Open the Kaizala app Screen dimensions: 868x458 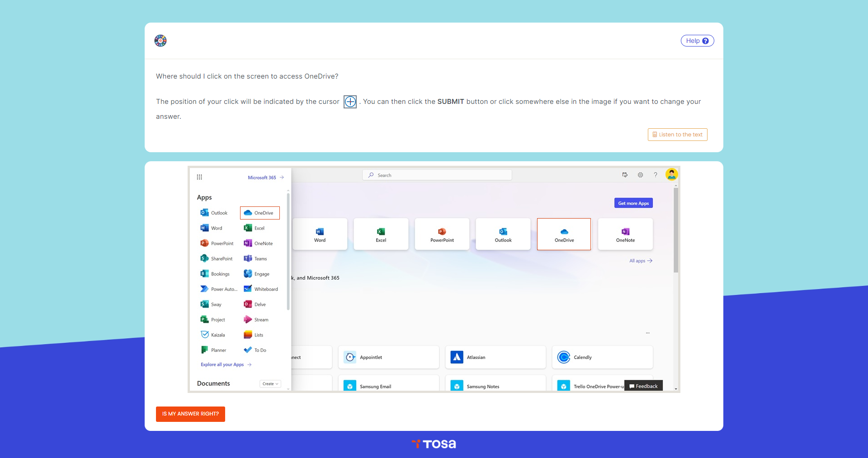212,335
